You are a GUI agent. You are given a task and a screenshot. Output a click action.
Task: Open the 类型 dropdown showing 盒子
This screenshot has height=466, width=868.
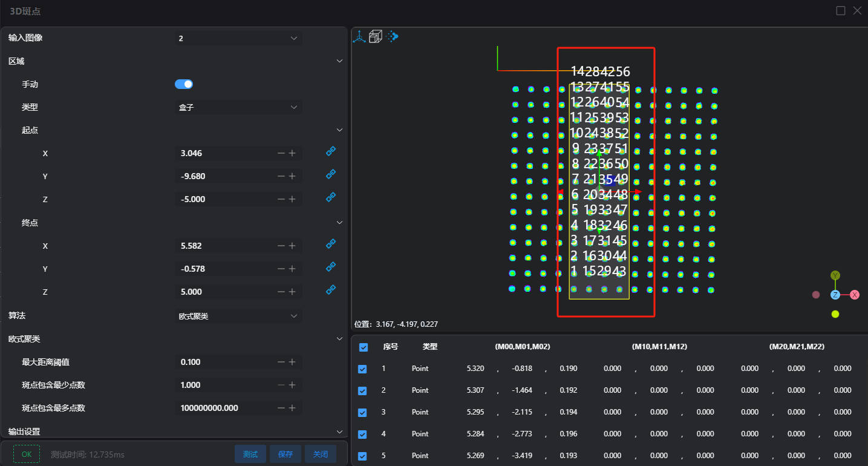[x=238, y=107]
